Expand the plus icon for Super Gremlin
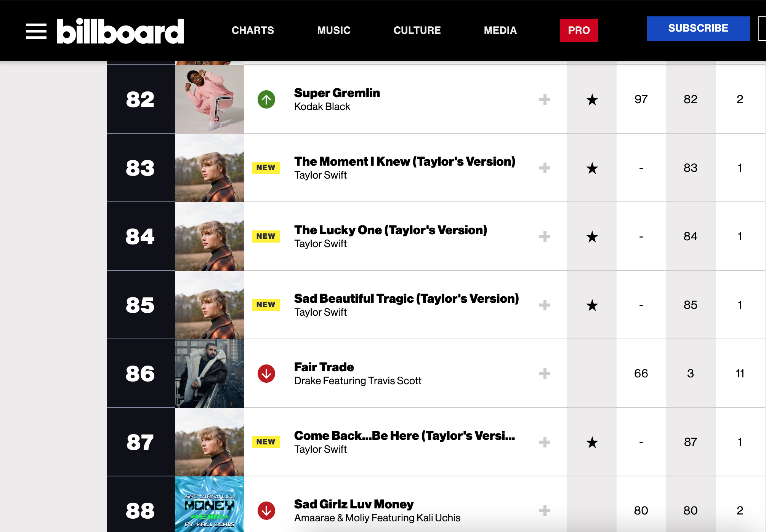766x532 pixels. 545,99
